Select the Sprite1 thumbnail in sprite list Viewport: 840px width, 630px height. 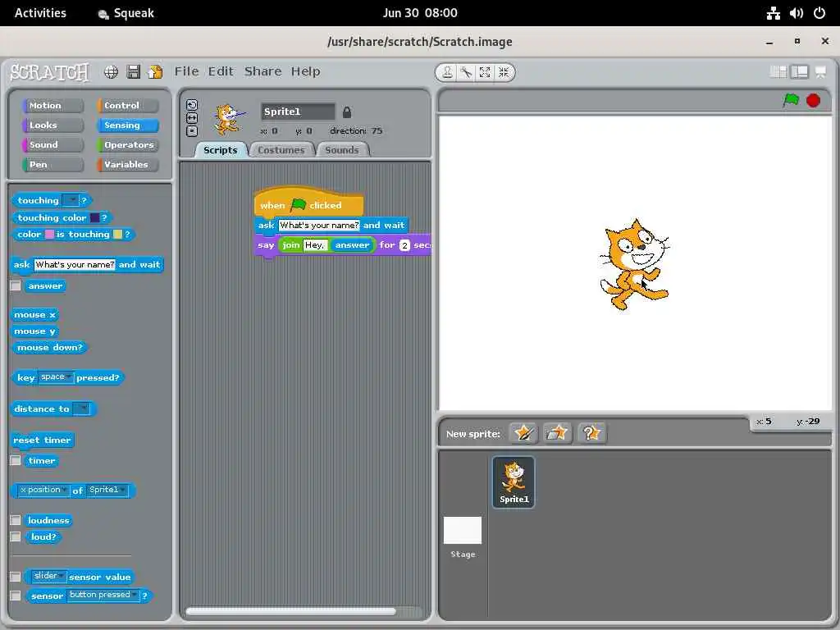[514, 482]
